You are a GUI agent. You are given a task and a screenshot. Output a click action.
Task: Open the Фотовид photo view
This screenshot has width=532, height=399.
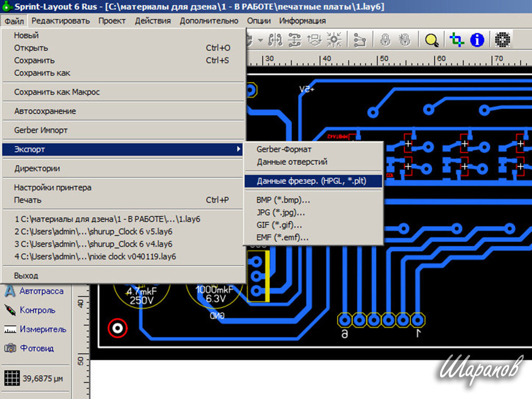tap(29, 348)
